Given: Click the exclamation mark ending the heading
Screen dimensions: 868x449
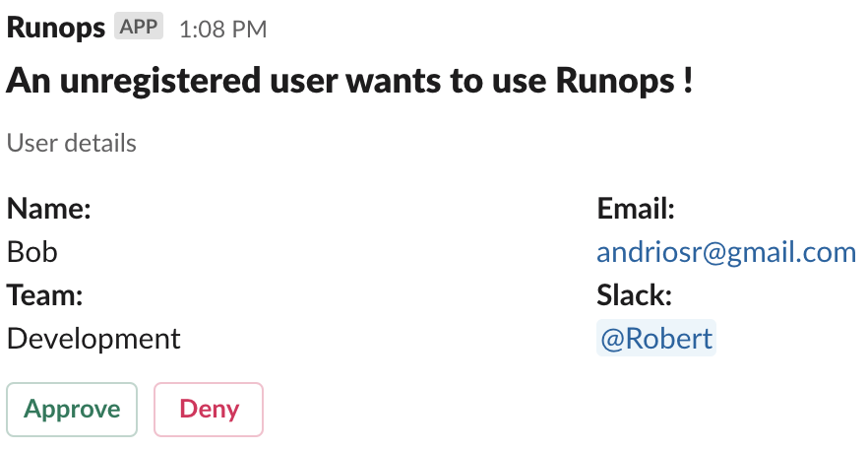Looking at the screenshot, I should point(687,81).
